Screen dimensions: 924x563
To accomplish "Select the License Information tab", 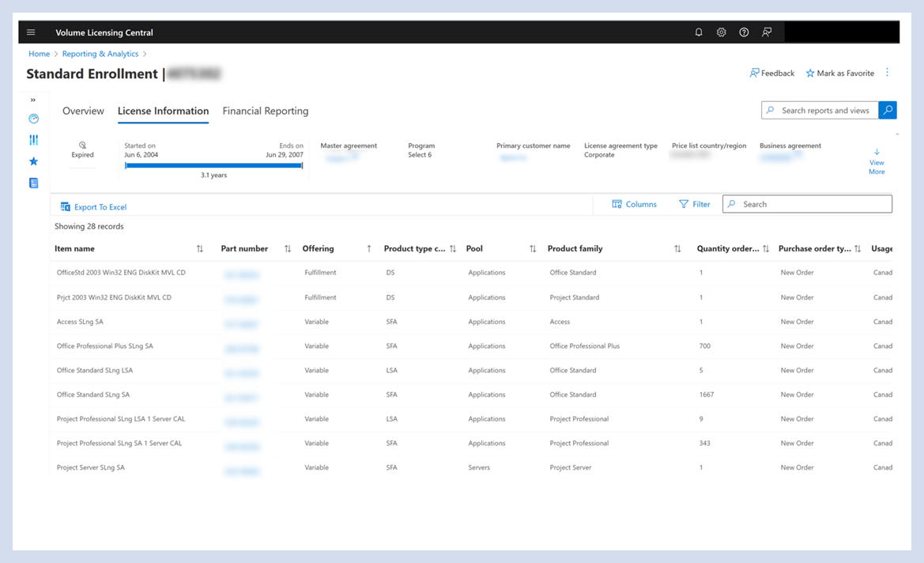I will (x=164, y=111).
